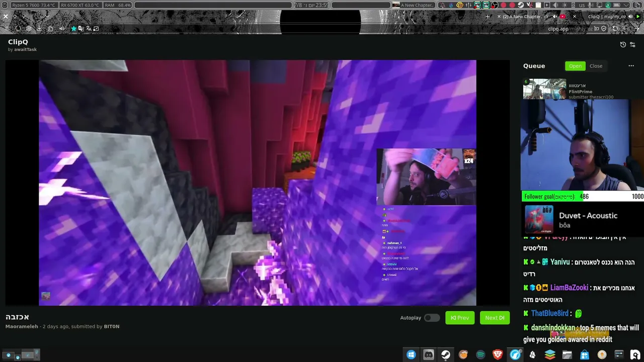Click the BIT0N submitter name

112,326
